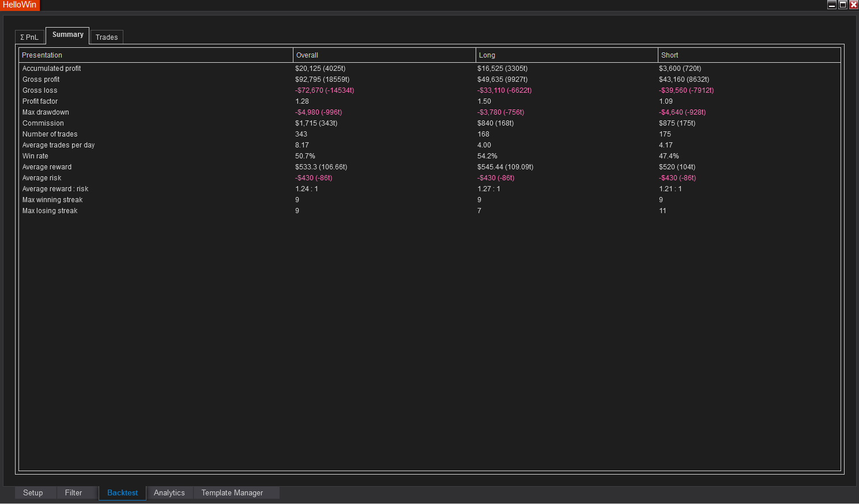The height and width of the screenshot is (504, 859).
Task: Switch to the Trades tab
Action: tap(107, 37)
